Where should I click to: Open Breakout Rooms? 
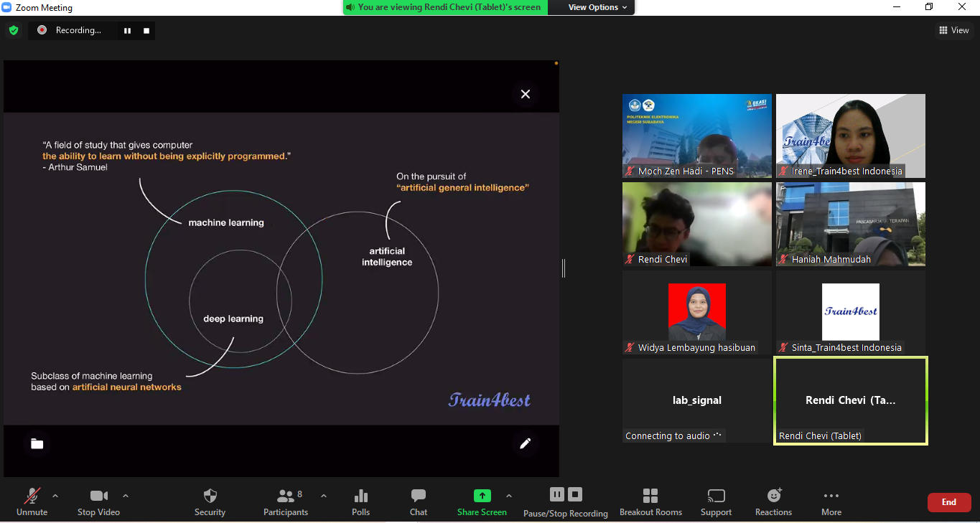(x=650, y=502)
